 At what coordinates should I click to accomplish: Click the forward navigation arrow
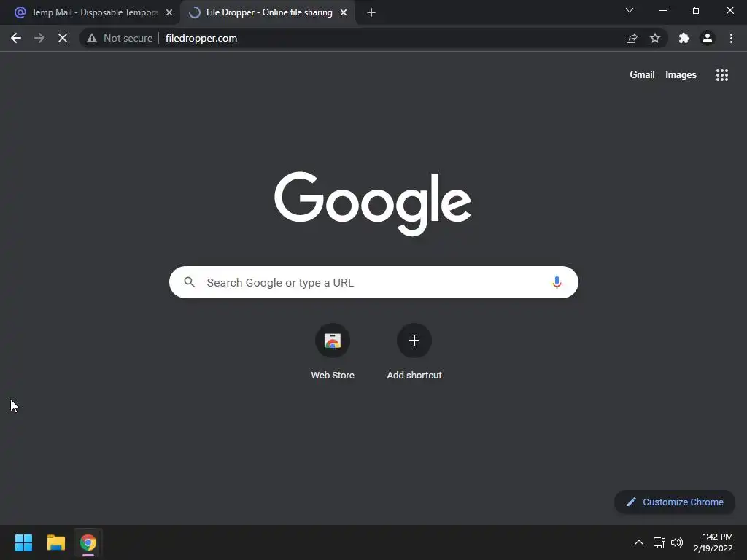[39, 38]
